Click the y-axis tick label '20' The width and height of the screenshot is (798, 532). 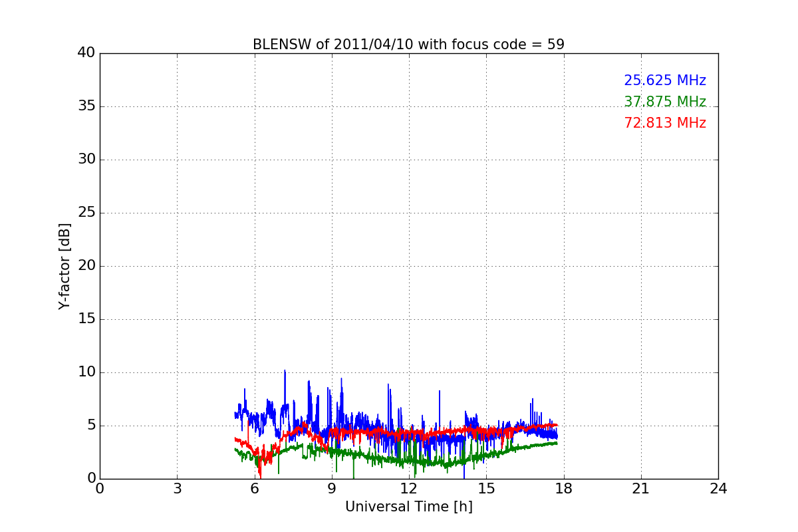coord(86,266)
